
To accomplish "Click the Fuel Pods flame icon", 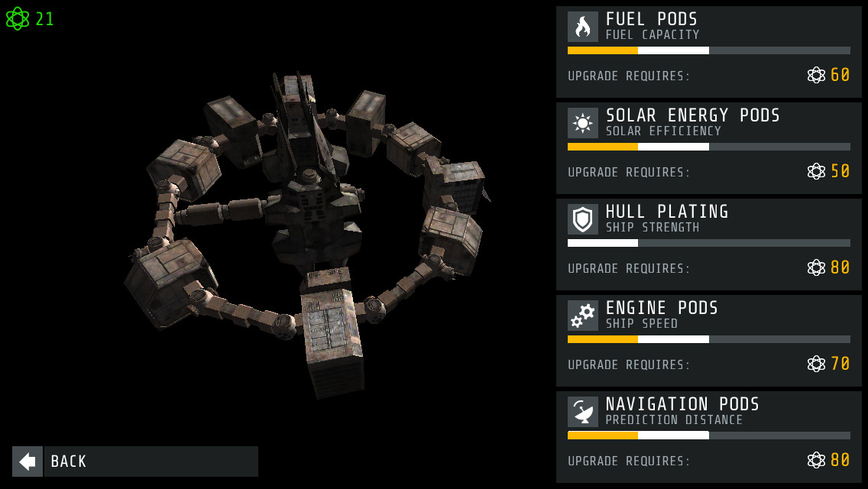I will pyautogui.click(x=582, y=27).
